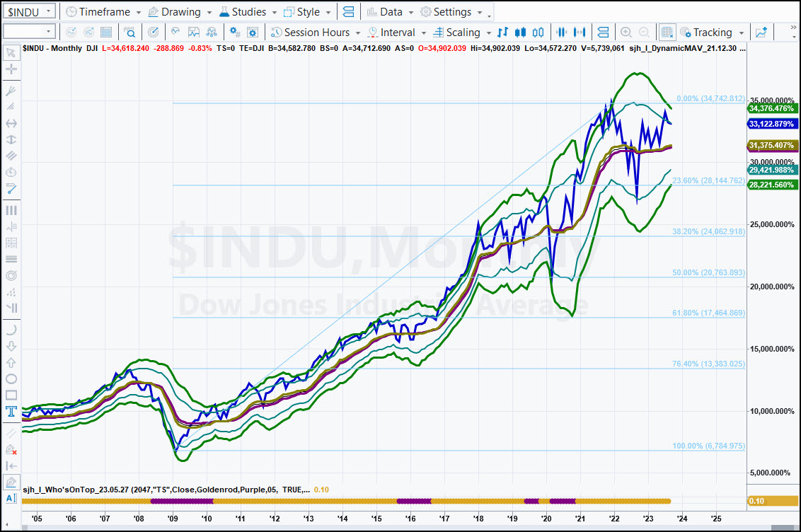Select filled candlestick chart style icon
The height and width of the screenshot is (532, 801).
tap(521, 32)
